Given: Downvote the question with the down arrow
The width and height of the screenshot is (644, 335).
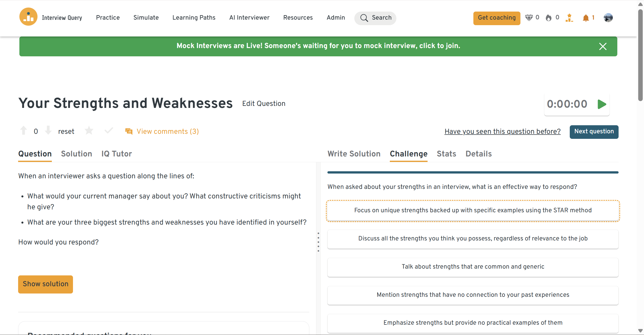Looking at the screenshot, I should point(48,131).
